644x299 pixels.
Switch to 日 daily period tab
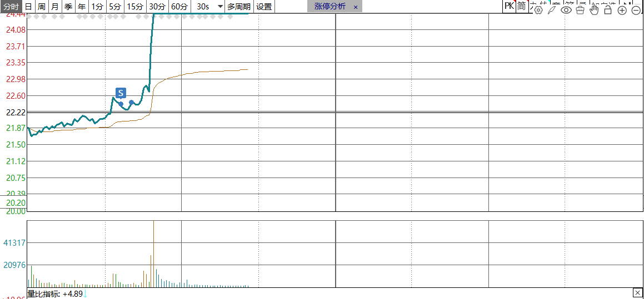coord(28,7)
